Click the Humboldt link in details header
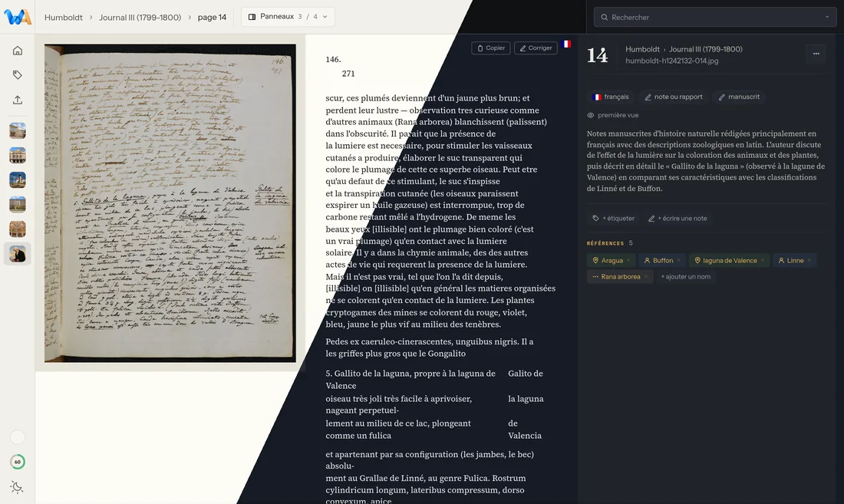 (642, 49)
